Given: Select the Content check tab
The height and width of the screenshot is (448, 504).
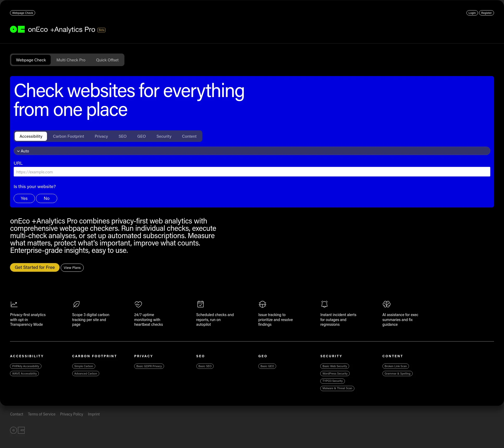Looking at the screenshot, I should tap(189, 136).
